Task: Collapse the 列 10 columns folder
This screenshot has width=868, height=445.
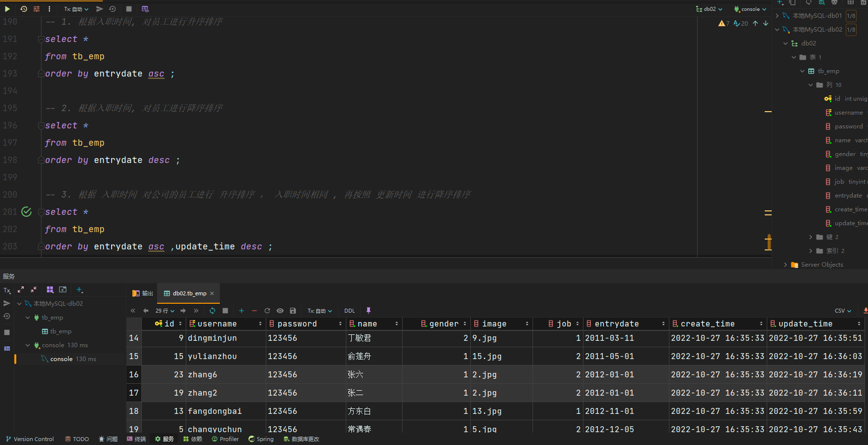Action: (811, 85)
